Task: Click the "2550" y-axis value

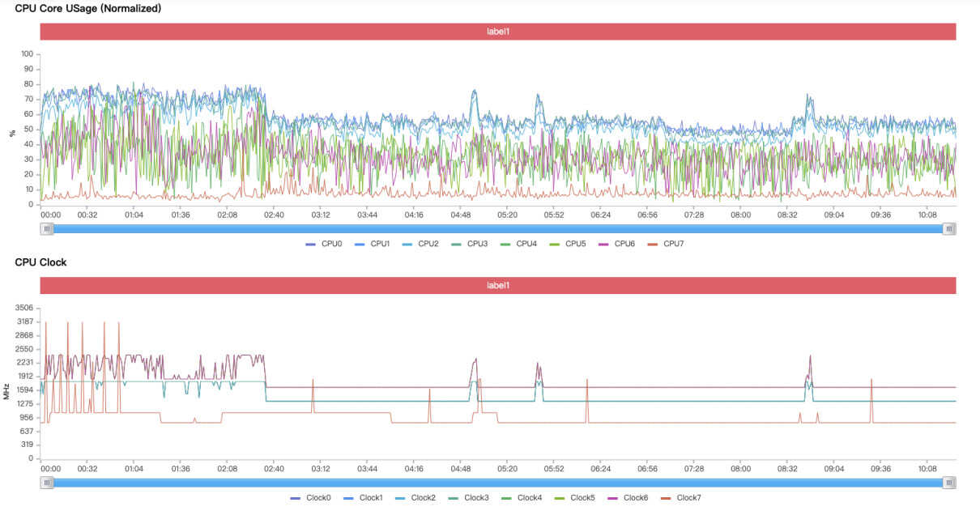Action: pyautogui.click(x=24, y=349)
